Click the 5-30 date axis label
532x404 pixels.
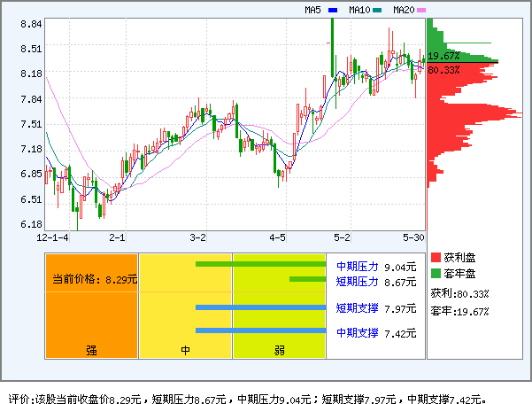(x=412, y=237)
